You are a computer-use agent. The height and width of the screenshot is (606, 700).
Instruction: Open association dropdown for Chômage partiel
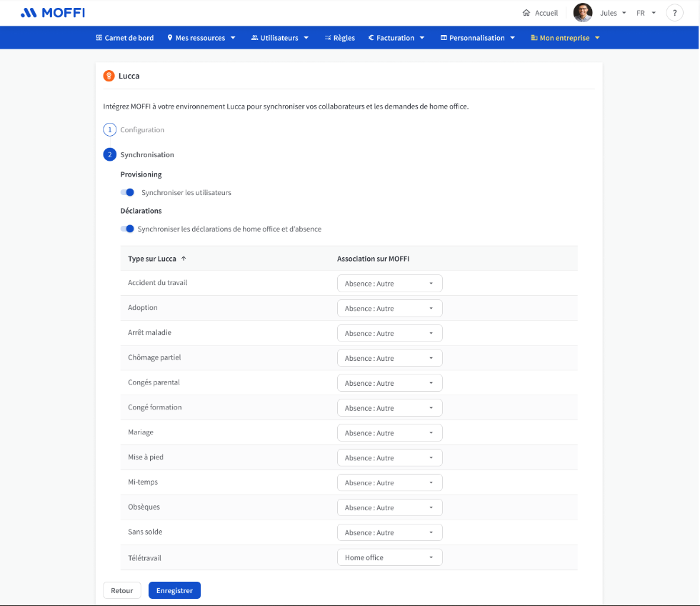click(x=390, y=358)
